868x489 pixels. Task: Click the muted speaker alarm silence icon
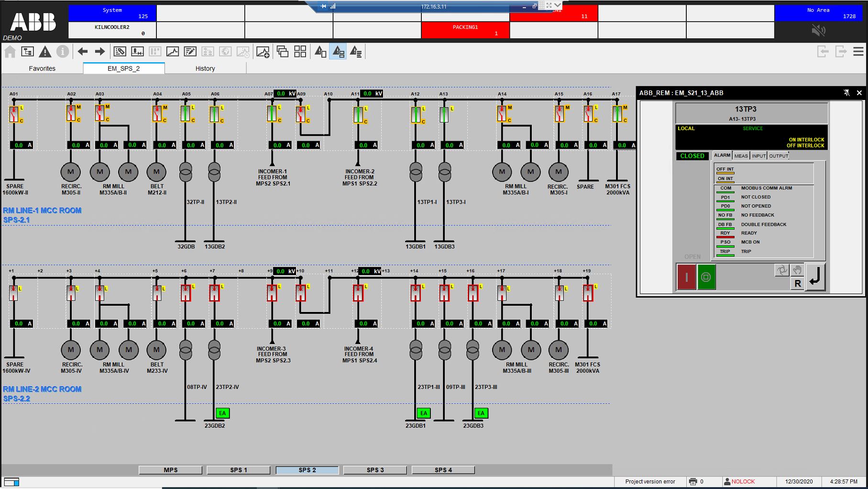[818, 31]
